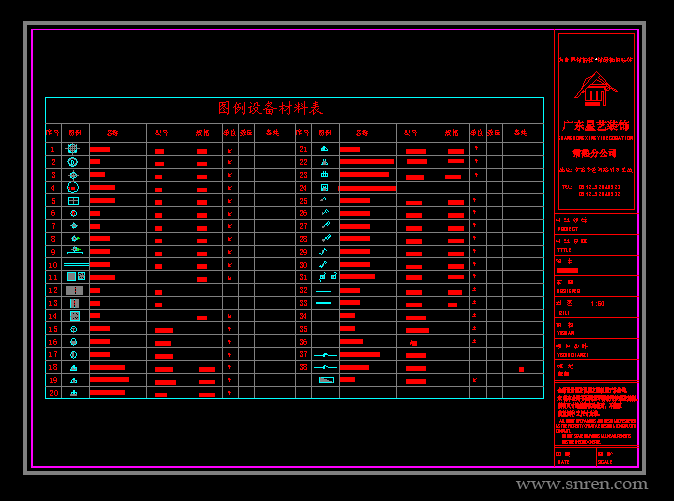Viewport: 674px width, 501px height.
Task: Select the paired switch symbols in row 31
Action: [328, 277]
